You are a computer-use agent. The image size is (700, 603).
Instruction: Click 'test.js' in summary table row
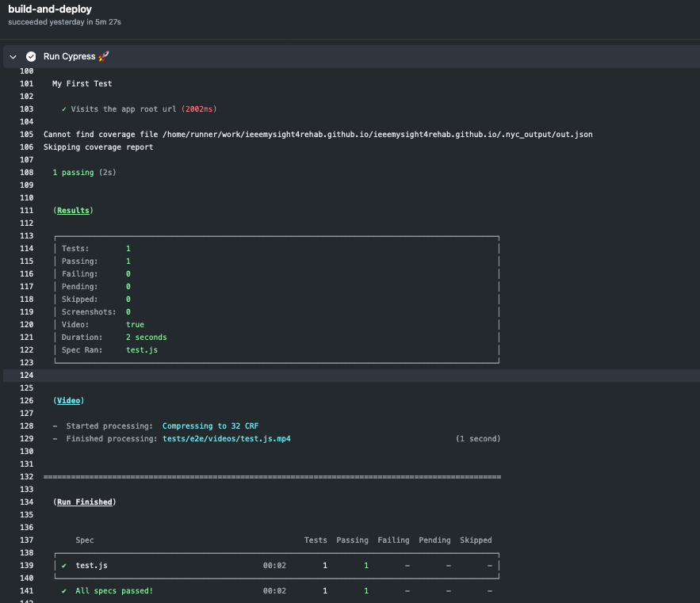click(91, 566)
